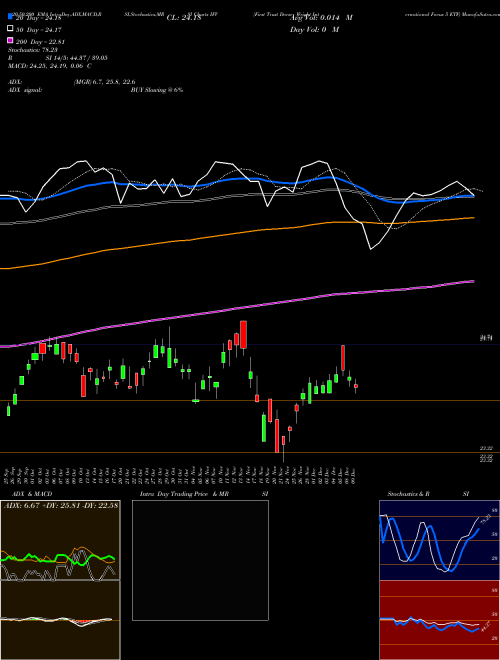Viewport: 500px width, 660px height.
Task: Click the 'Intra Day Trading Price & MR' title
Action: click(x=184, y=494)
